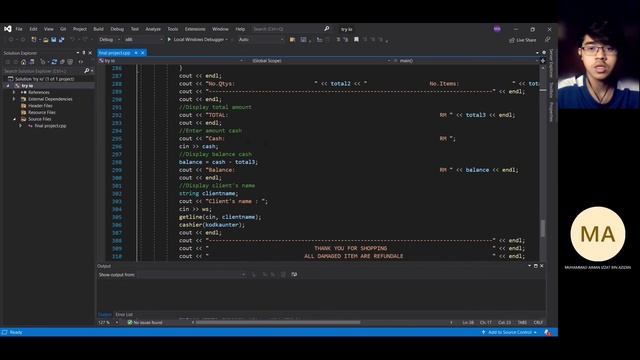
Task: Collapse the 'try io' project node
Action: [8, 86]
